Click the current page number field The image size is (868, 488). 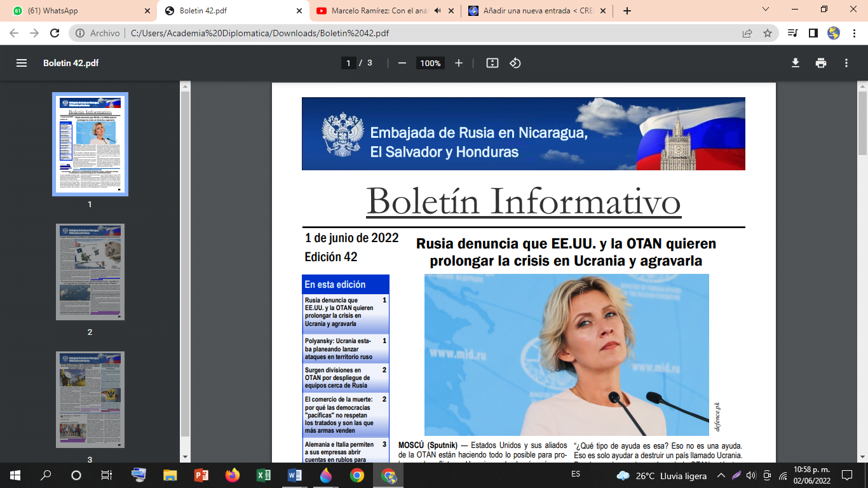coord(348,63)
